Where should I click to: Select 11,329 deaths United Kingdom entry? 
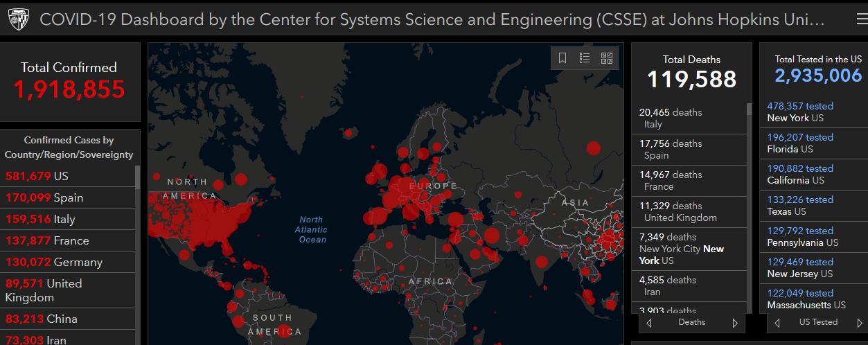[x=690, y=212]
